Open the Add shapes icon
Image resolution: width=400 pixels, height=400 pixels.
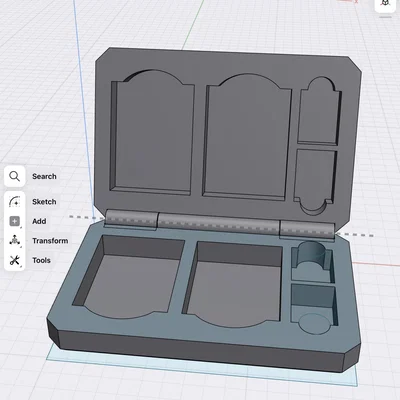tap(15, 221)
